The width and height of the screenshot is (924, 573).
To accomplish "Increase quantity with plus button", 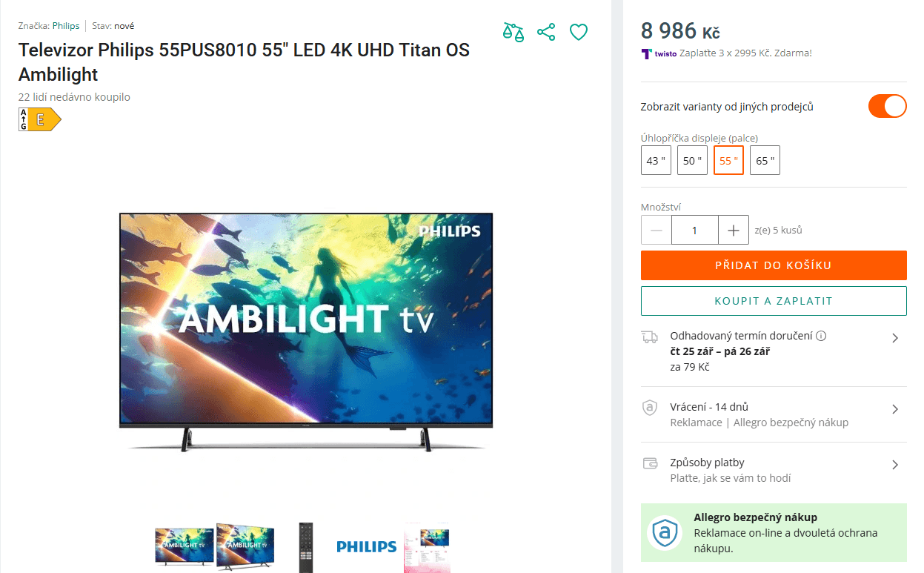I will [734, 230].
